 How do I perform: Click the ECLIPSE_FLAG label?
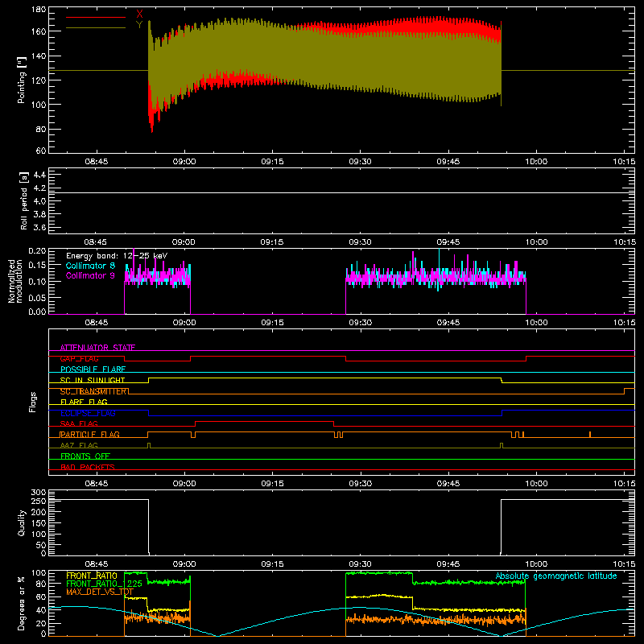point(88,413)
